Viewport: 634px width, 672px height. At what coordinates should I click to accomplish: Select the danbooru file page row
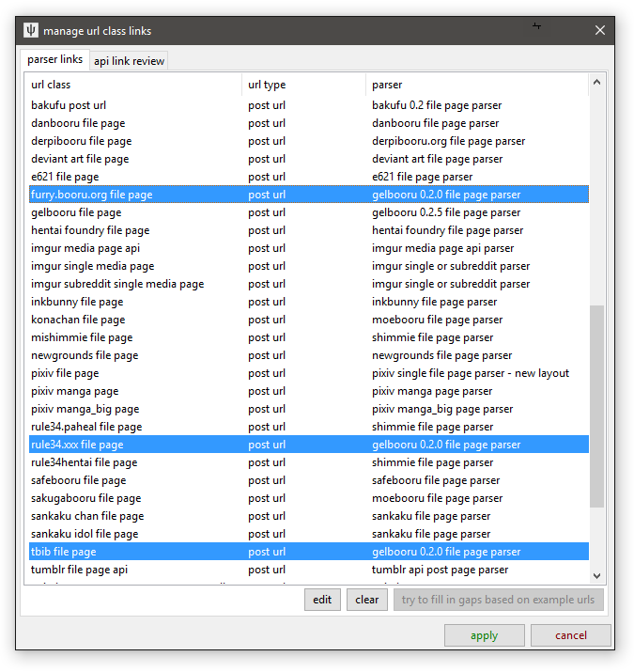point(309,123)
